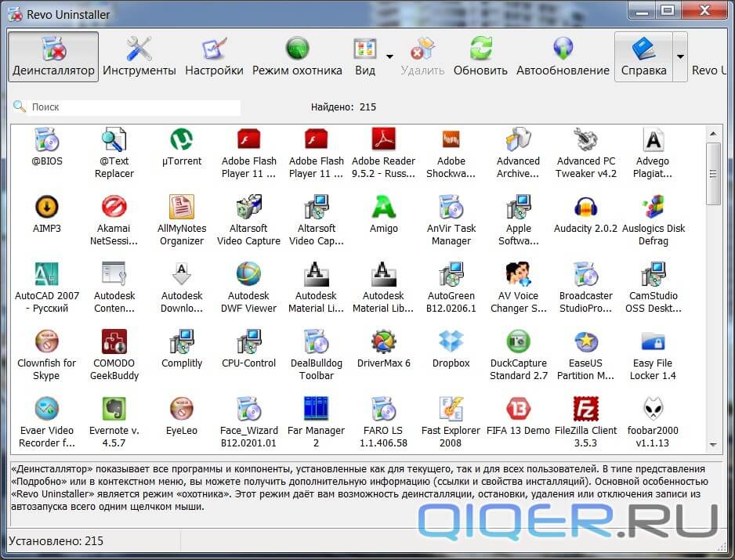
Task: Select the AllMyNotes Organizer icon
Action: [182, 207]
